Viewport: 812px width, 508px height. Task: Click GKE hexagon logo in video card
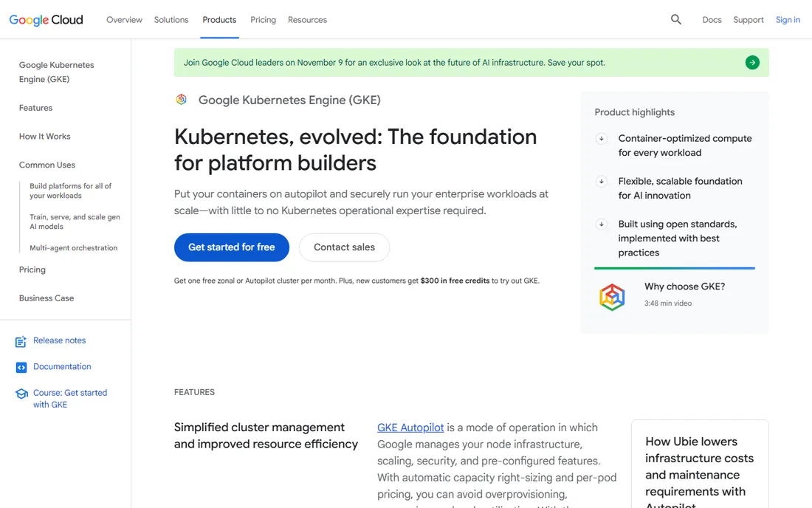click(x=612, y=297)
